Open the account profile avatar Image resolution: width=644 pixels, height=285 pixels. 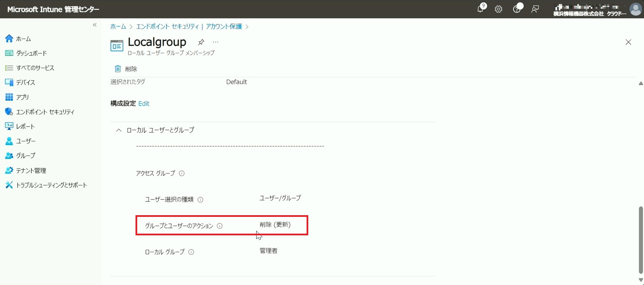(x=636, y=9)
